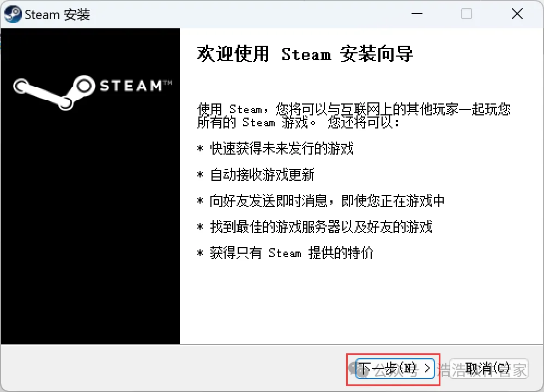The height and width of the screenshot is (392, 544).
Task: Close the Steam 安装 window
Action: point(517,14)
